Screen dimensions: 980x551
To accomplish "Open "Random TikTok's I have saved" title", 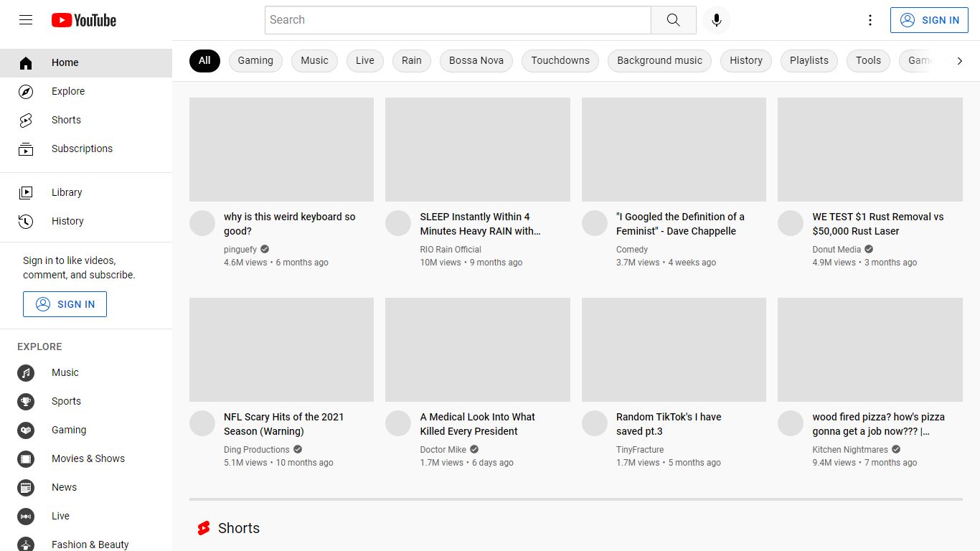I will click(x=669, y=424).
